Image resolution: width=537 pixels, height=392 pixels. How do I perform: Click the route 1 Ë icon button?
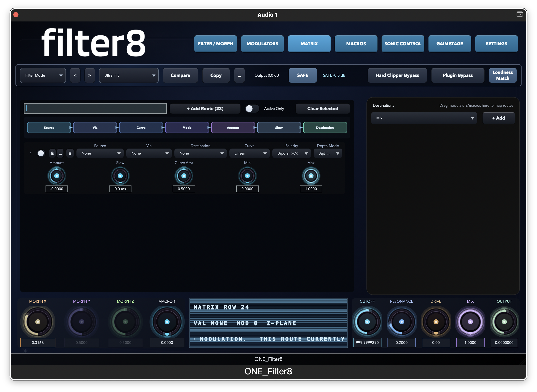52,153
